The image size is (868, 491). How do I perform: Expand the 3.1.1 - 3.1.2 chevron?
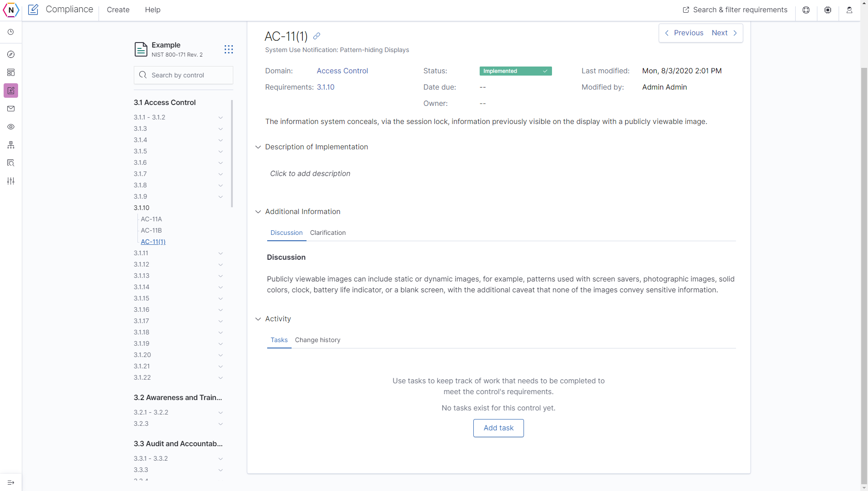pyautogui.click(x=221, y=118)
